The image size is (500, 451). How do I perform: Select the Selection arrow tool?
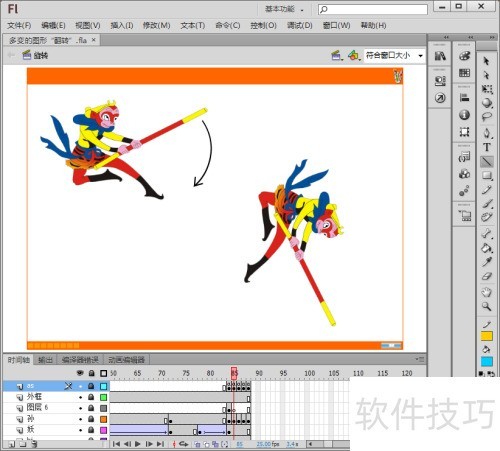point(486,61)
